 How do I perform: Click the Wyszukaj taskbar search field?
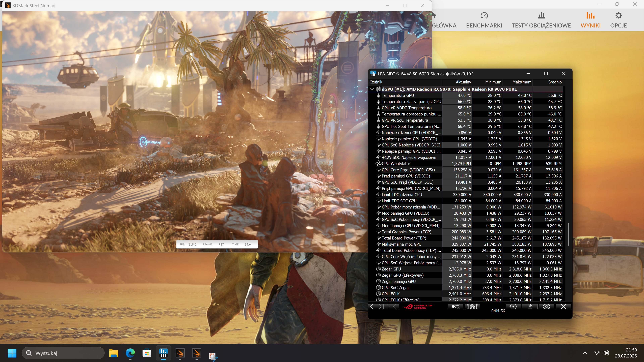[63, 353]
